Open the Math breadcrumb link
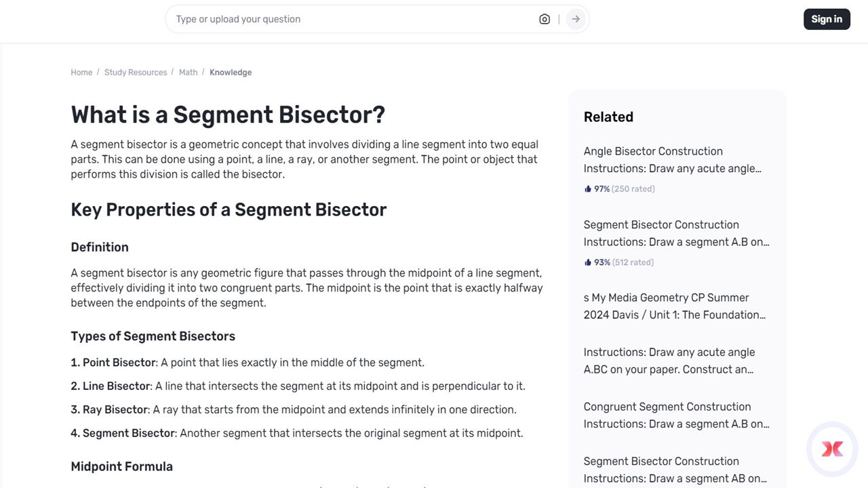 [188, 72]
